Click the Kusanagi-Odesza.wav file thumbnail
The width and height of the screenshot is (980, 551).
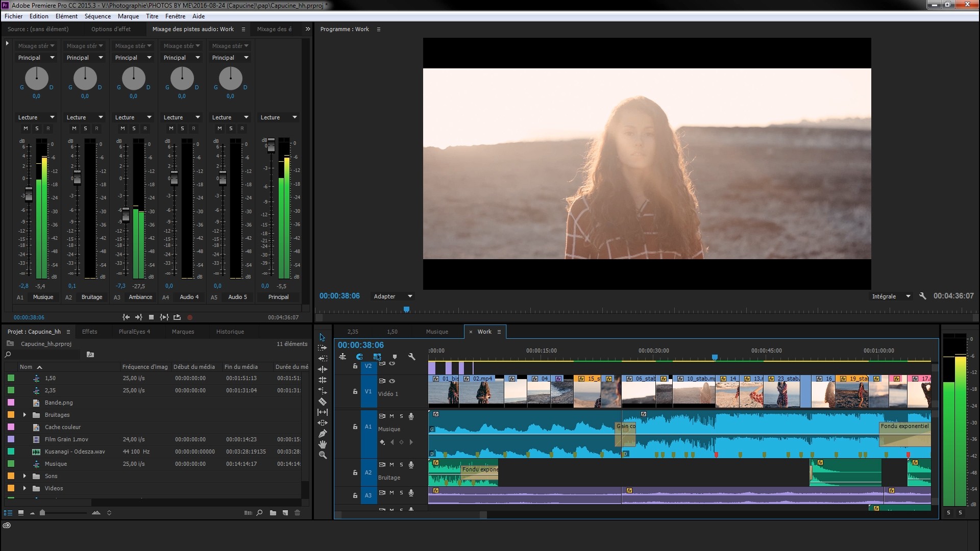coord(36,452)
